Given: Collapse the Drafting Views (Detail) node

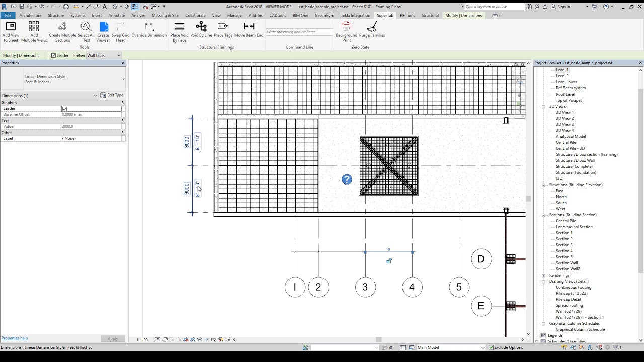Looking at the screenshot, I should click(544, 282).
